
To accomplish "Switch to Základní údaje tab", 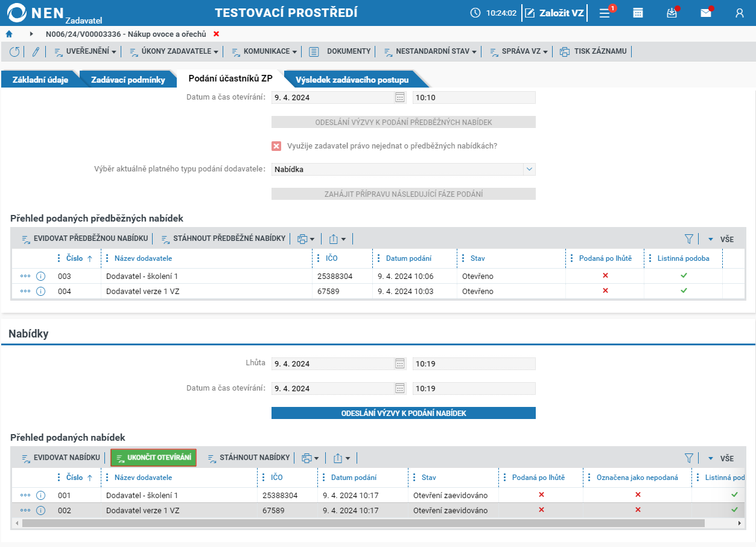I will 40,80.
